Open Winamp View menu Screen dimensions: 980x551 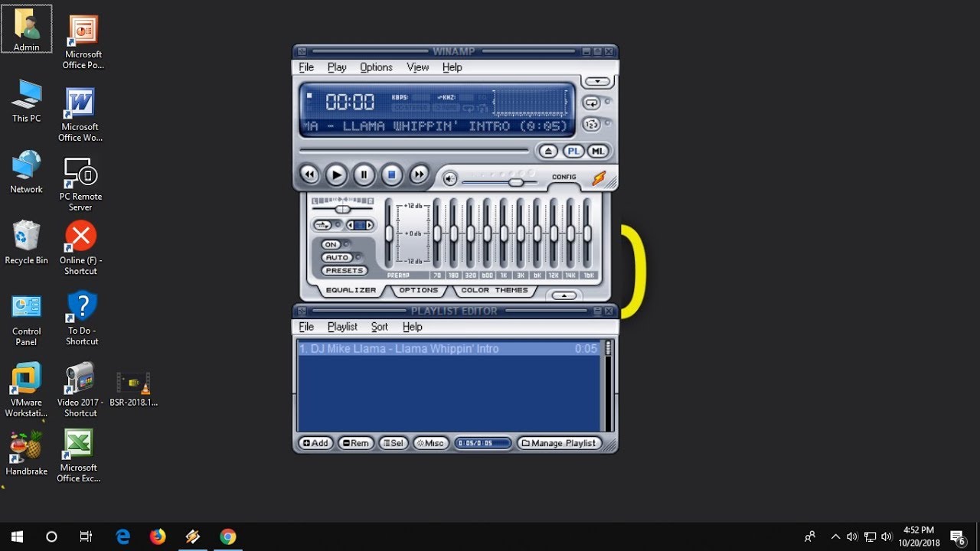[417, 67]
